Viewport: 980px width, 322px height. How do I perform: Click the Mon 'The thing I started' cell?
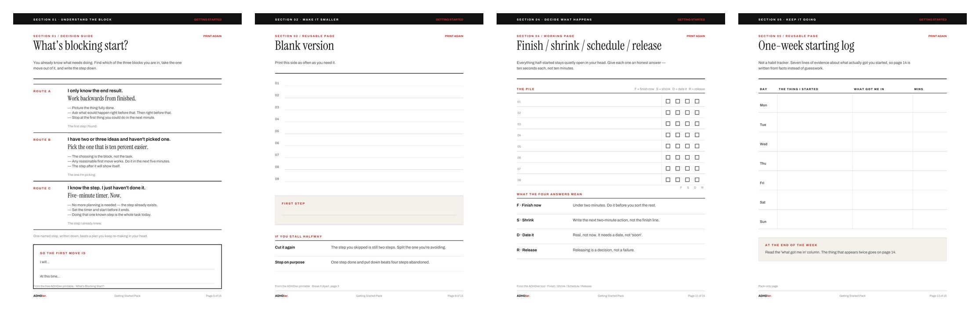[815, 103]
